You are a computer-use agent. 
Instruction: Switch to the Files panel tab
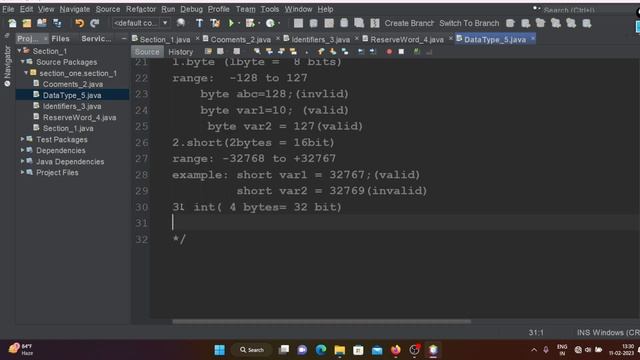coord(60,38)
